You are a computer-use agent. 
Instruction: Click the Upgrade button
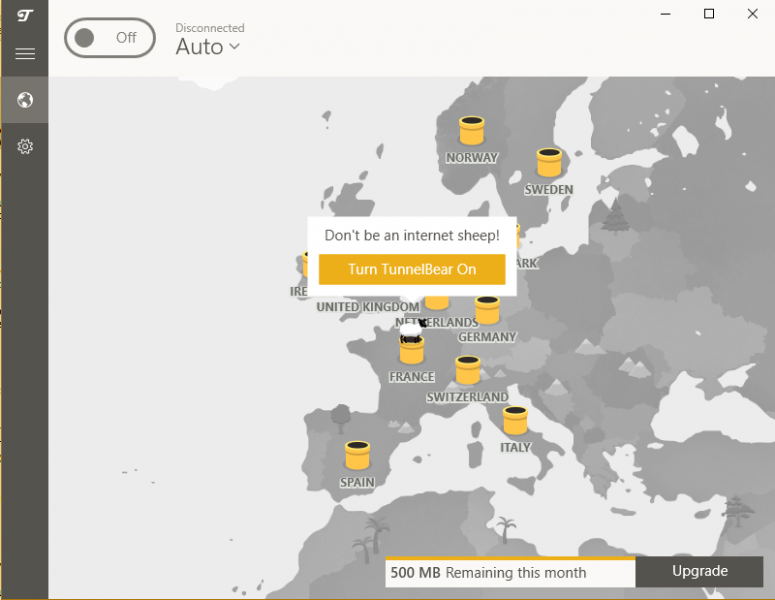click(699, 571)
